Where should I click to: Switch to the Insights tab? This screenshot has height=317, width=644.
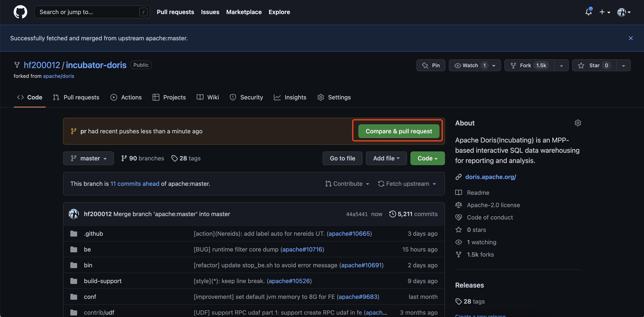pos(290,97)
